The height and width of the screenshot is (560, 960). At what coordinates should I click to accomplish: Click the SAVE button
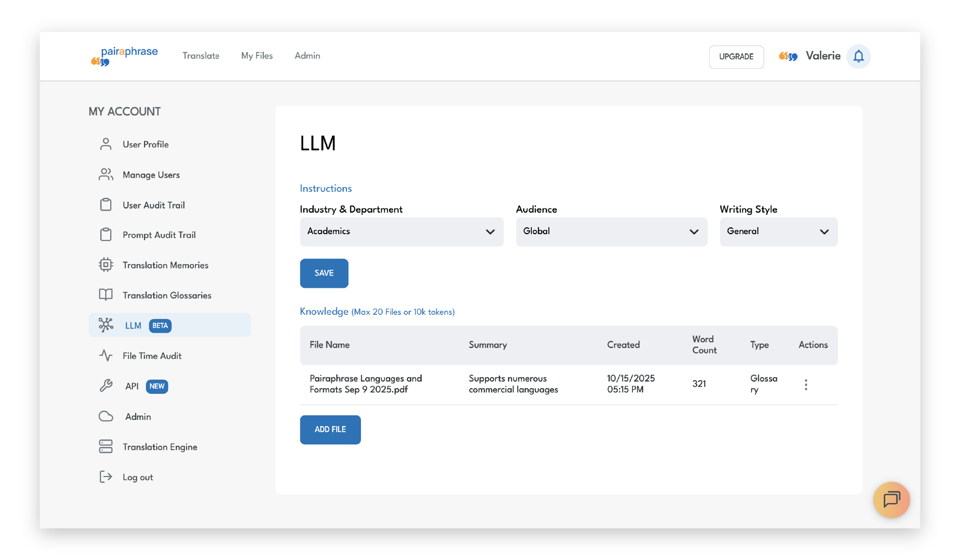pyautogui.click(x=324, y=273)
